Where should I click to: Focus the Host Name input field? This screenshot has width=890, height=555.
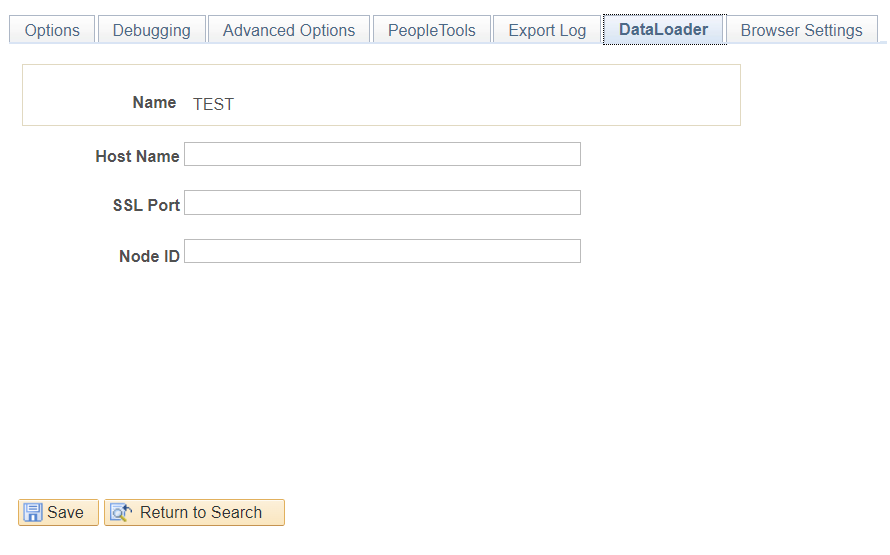pyautogui.click(x=382, y=154)
